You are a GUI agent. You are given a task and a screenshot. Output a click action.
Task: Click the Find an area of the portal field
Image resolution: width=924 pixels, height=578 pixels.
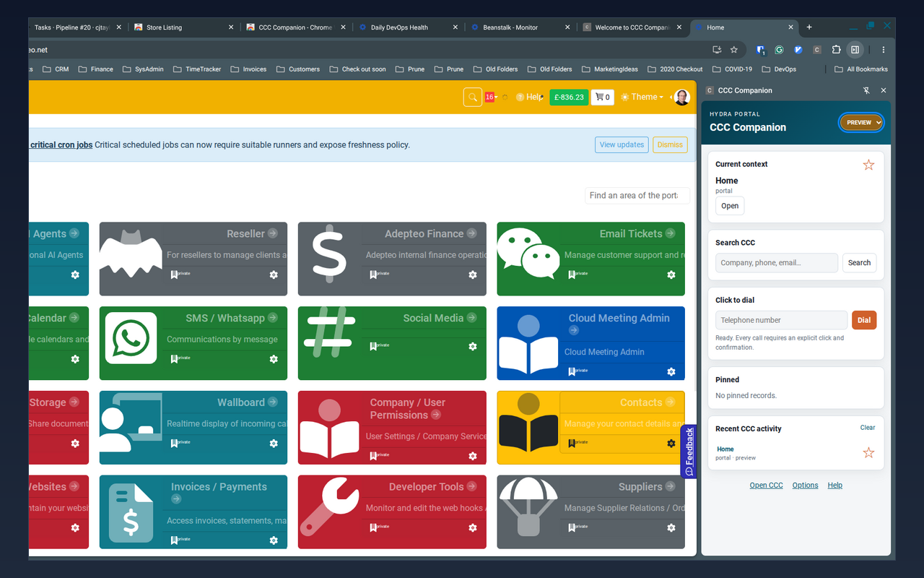(637, 195)
